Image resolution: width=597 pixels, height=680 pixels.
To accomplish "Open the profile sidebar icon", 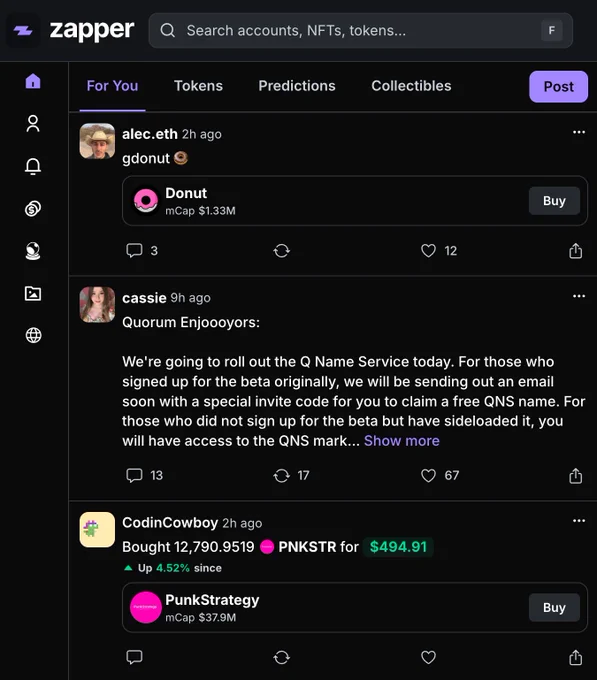I will pos(33,124).
